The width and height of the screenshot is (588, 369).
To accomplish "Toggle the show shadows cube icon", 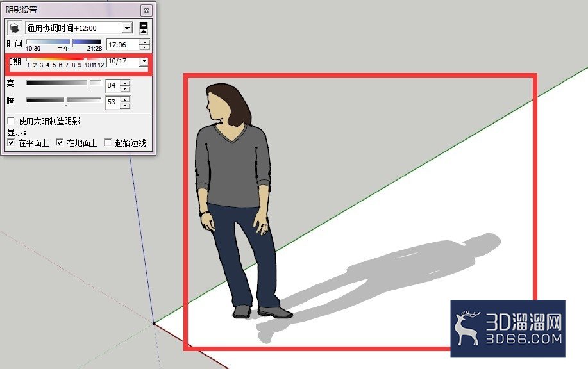I will click(15, 28).
